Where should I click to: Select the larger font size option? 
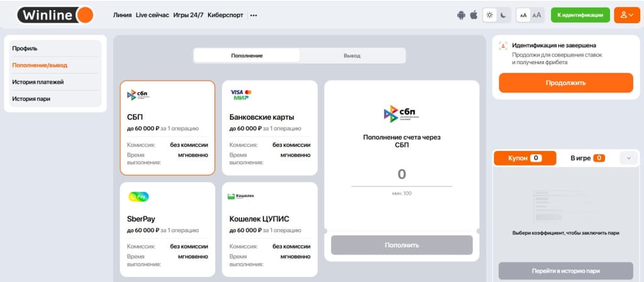point(537,15)
